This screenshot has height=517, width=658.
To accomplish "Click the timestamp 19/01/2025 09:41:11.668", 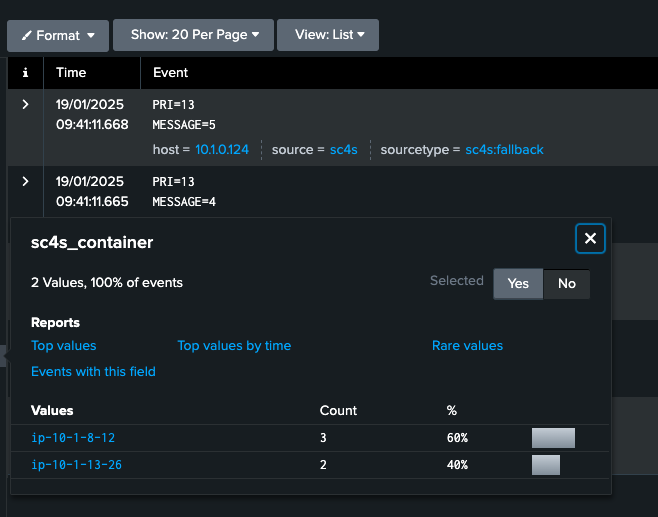I will tap(92, 114).
